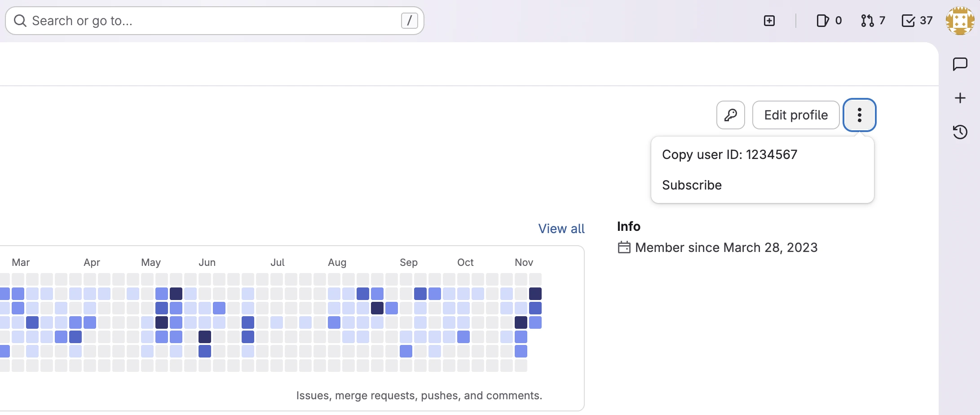Click the plus icon in right sidebar
Screen dimensions: 980x415
point(960,98)
